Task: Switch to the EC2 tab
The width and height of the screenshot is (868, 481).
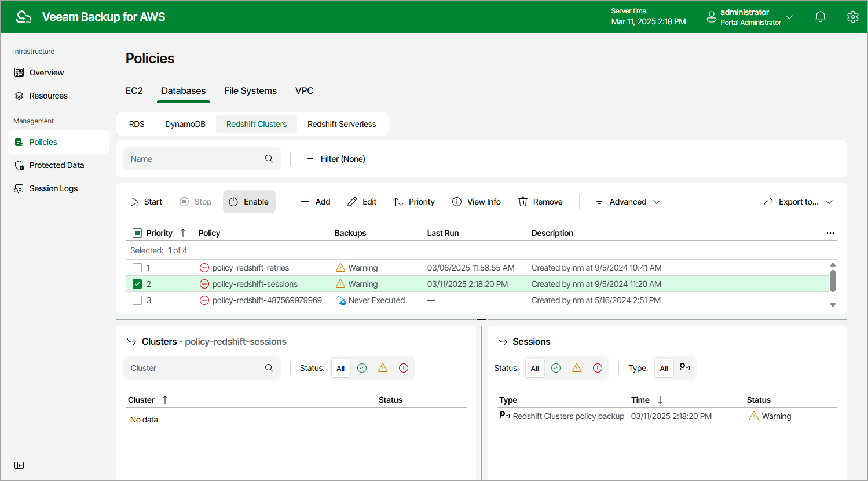Action: point(134,90)
